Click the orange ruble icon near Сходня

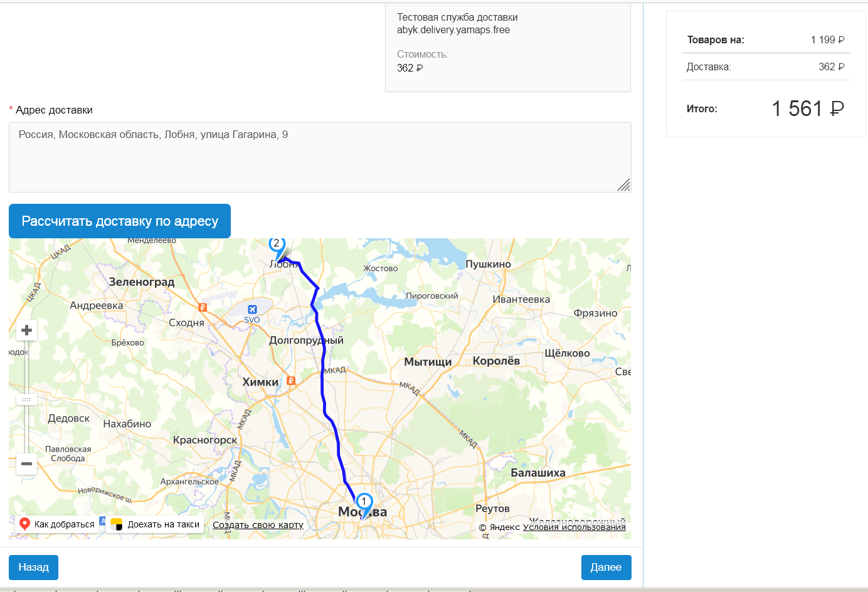coord(203,307)
